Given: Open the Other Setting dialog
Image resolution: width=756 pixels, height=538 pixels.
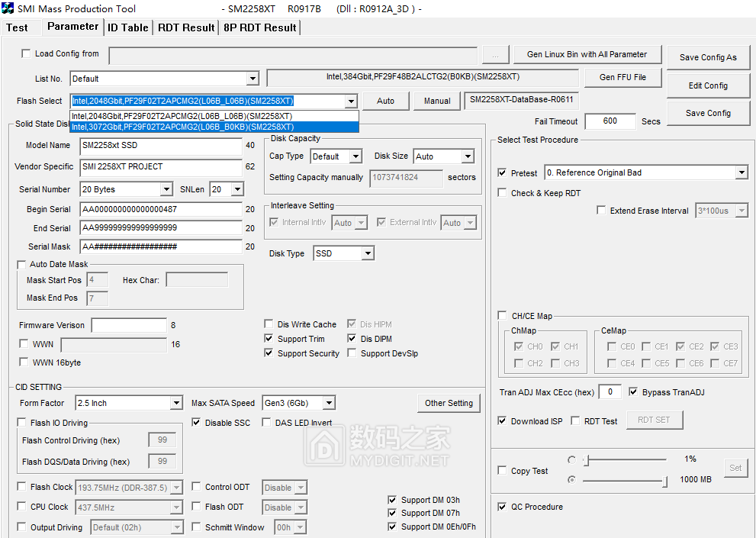Looking at the screenshot, I should 449,403.
